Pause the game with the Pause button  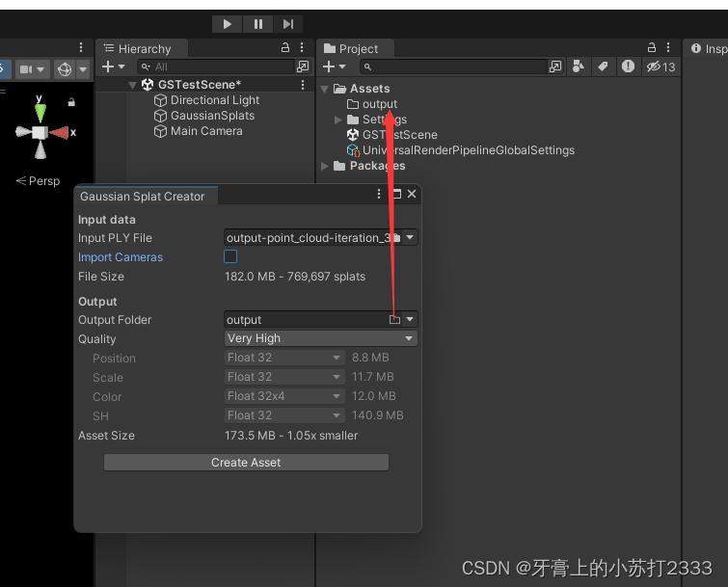point(258,24)
